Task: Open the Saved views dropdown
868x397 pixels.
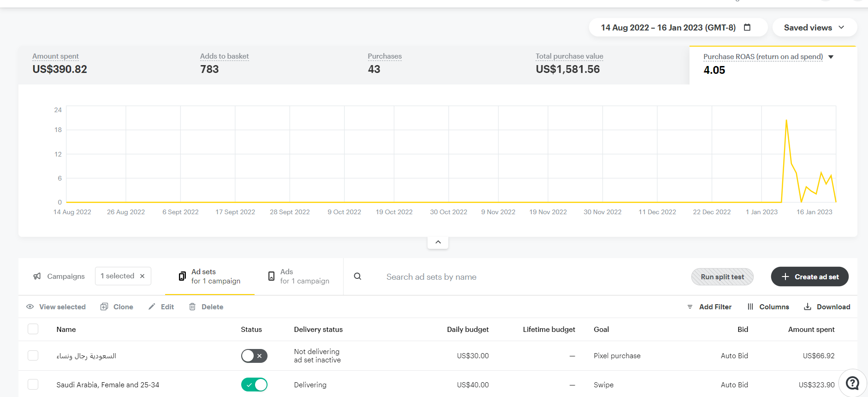Action: (x=814, y=27)
